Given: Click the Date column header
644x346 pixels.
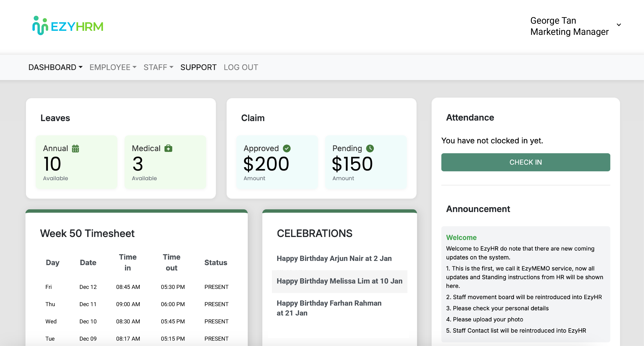Looking at the screenshot, I should [88, 263].
